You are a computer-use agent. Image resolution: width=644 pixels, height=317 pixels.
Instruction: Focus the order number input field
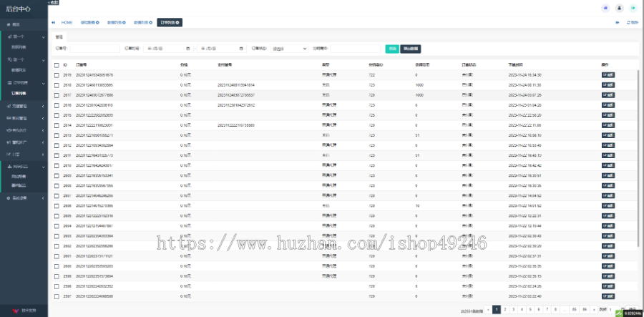[95, 49]
